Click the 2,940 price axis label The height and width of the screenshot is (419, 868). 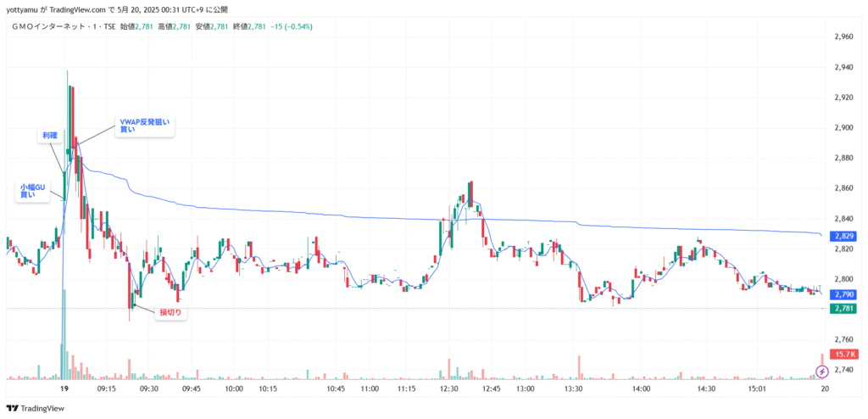tap(843, 68)
